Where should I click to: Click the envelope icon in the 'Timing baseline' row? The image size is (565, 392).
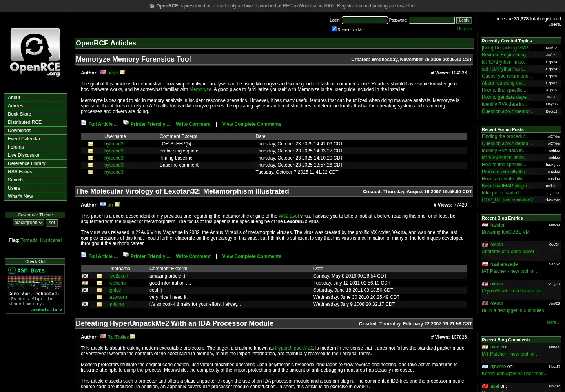tap(91, 158)
